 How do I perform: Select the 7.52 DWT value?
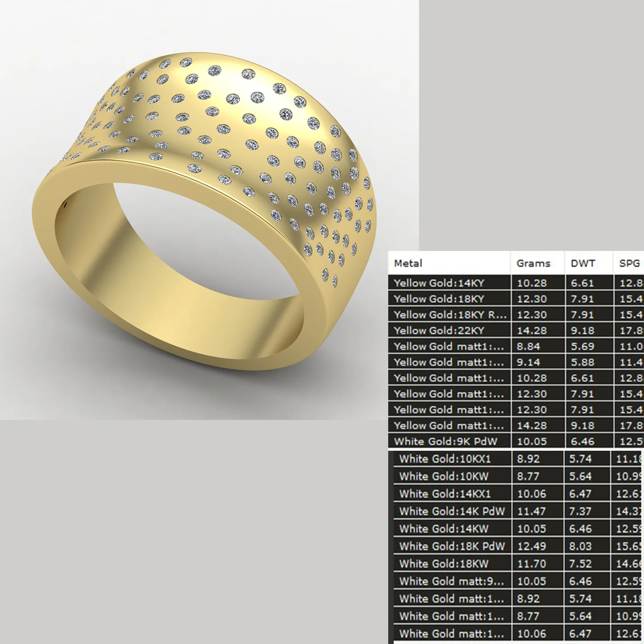[x=580, y=563]
